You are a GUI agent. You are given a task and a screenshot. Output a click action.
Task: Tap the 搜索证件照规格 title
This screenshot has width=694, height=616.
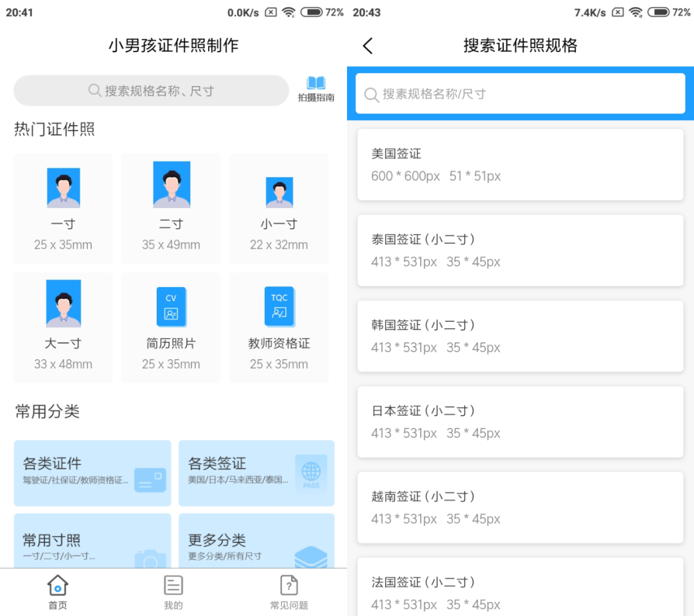click(x=520, y=45)
